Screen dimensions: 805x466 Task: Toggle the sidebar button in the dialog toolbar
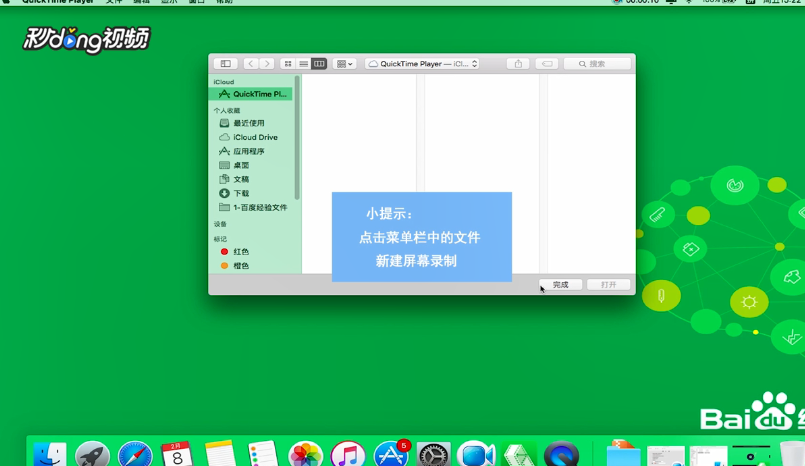coord(225,64)
